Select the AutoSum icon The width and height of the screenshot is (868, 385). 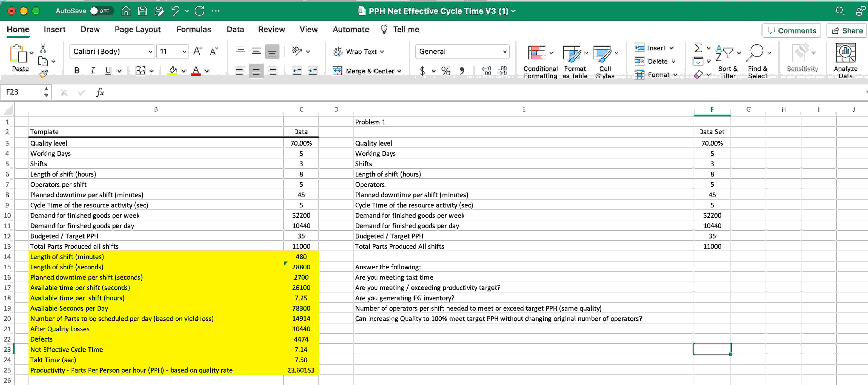[x=699, y=48]
